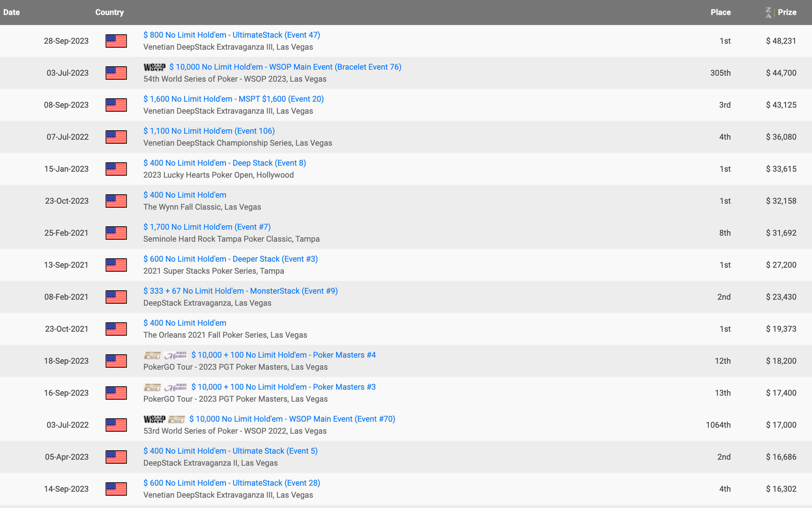
Task: Click Poker Masters logo on Poker Masters #3 row
Action: coord(175,387)
